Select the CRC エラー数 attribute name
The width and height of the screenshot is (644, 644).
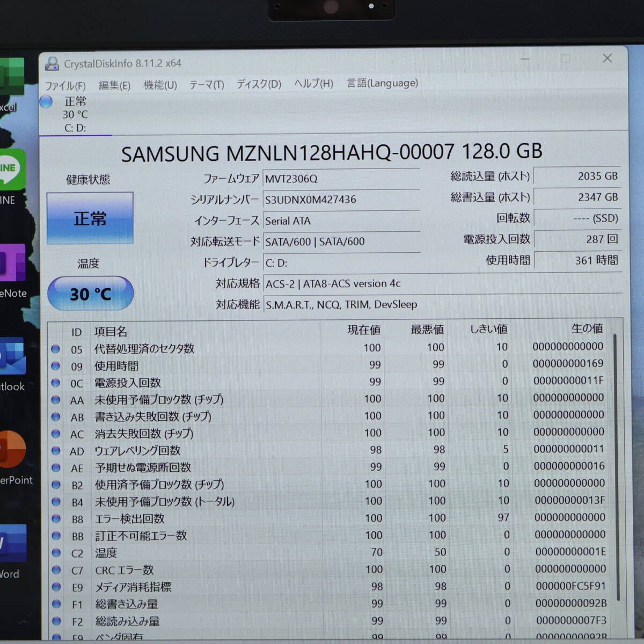(x=125, y=570)
